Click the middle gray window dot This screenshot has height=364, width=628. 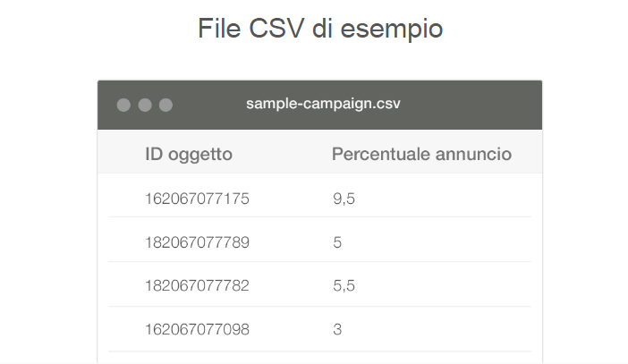(x=144, y=106)
